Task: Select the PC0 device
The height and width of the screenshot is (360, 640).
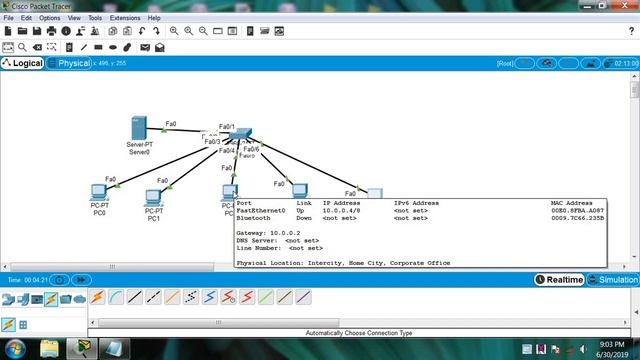Action: point(99,192)
